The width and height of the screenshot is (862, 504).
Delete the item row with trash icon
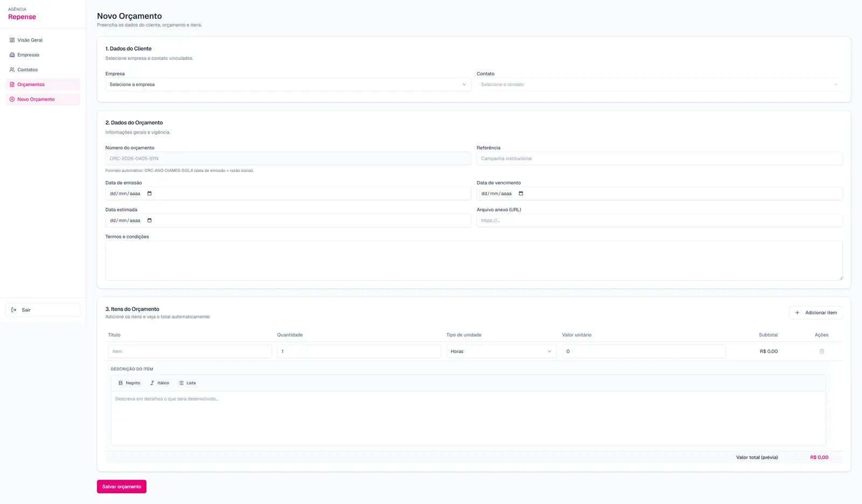(x=822, y=351)
